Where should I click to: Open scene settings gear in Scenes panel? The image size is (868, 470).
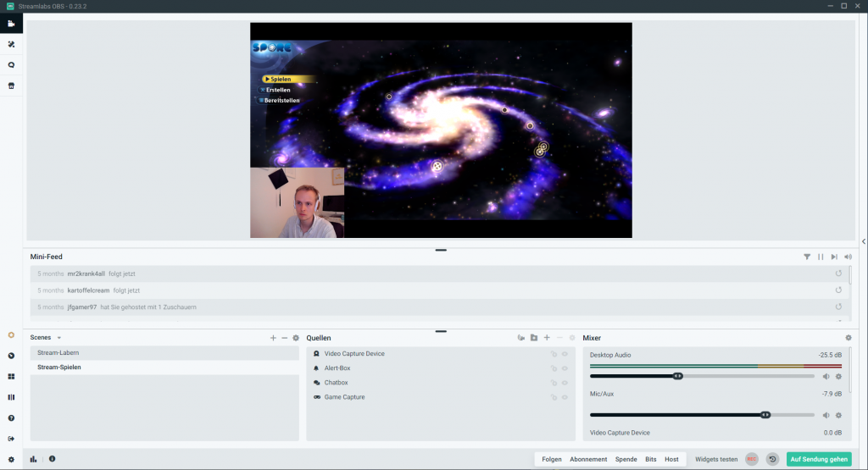pyautogui.click(x=296, y=338)
